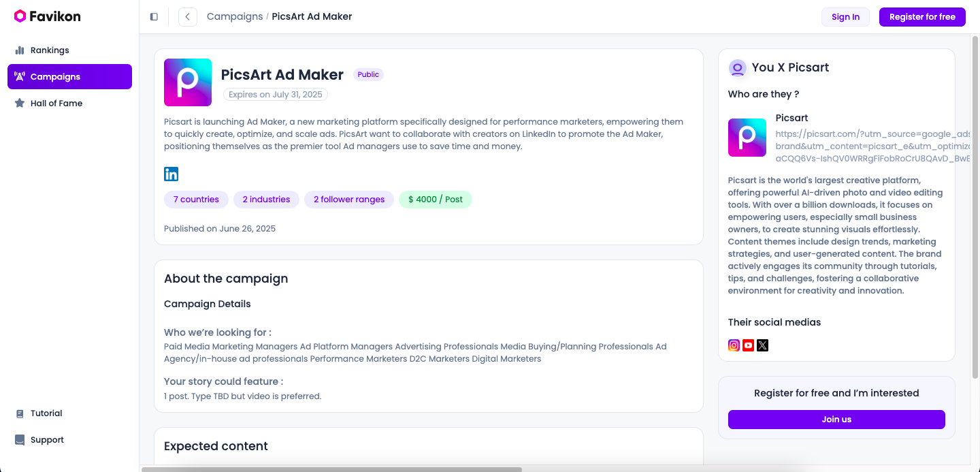Click the Published on June 26, 2025 text

click(220, 229)
